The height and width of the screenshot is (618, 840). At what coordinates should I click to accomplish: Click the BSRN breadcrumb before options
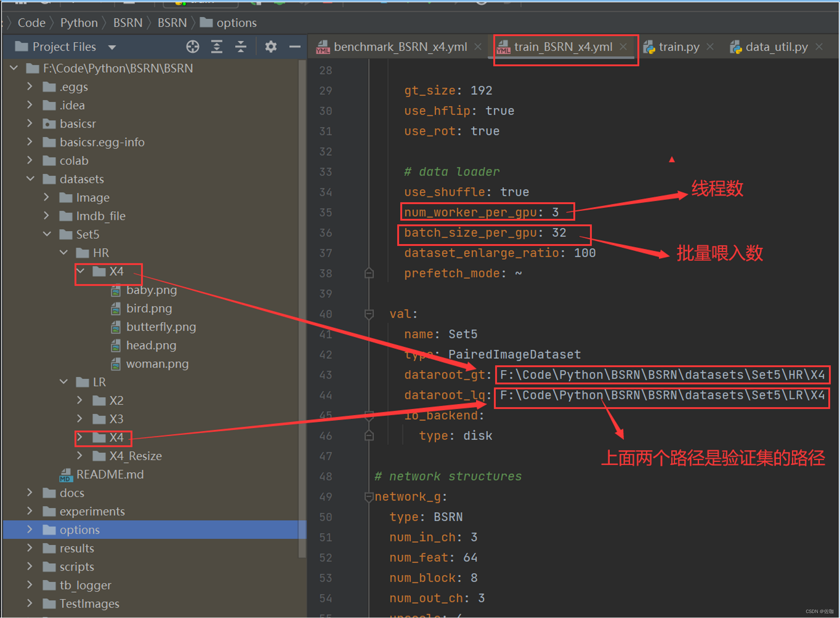coord(172,23)
